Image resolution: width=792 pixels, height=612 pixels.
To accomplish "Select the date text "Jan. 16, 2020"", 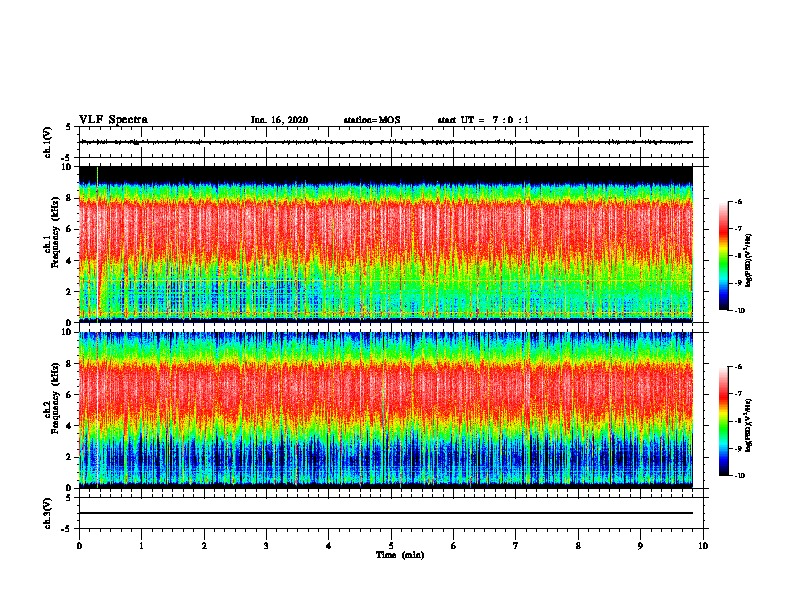I will click(279, 120).
